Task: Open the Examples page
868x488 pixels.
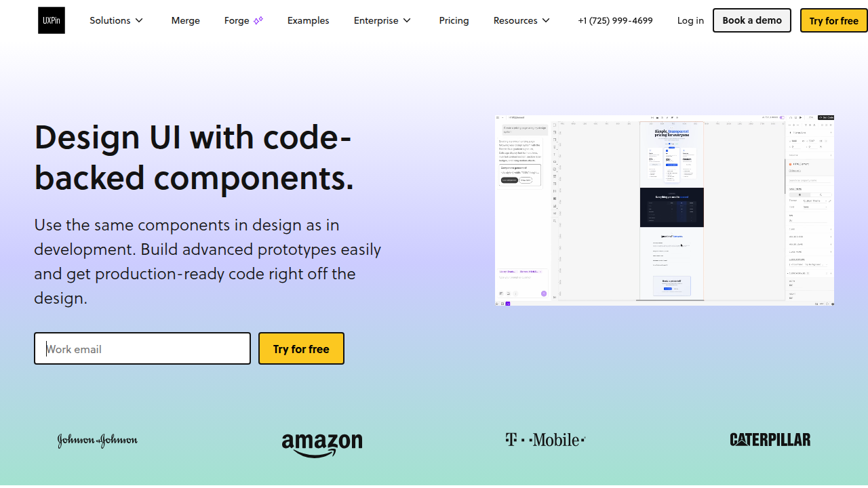Action: click(308, 20)
